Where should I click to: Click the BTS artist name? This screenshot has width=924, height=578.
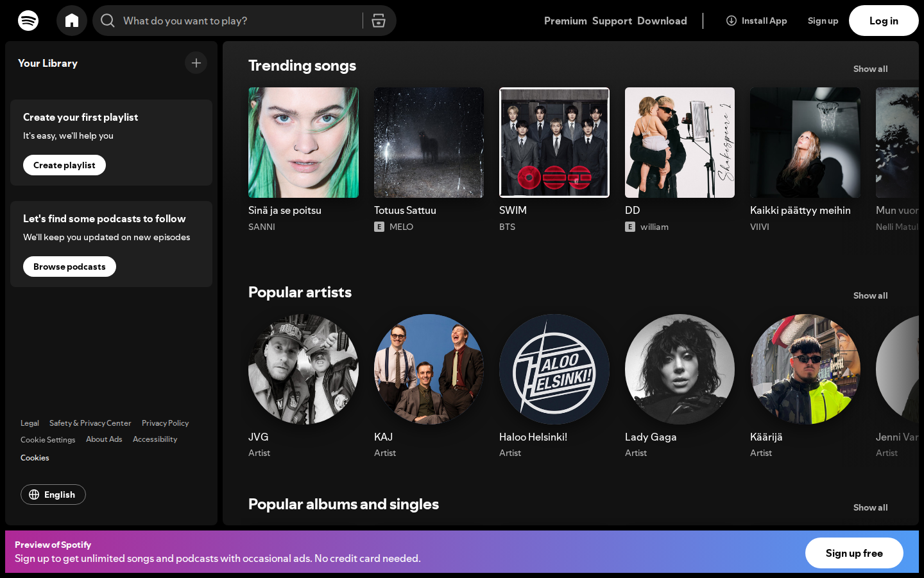(x=507, y=227)
